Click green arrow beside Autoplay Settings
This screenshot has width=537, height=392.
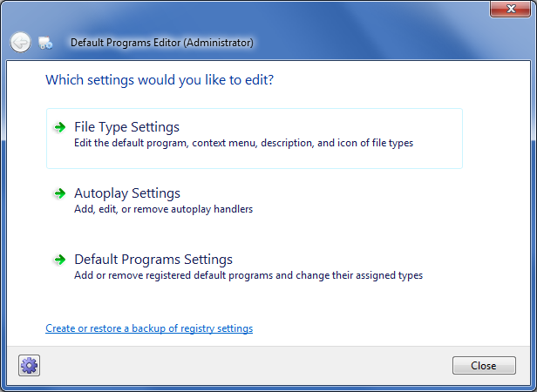(x=59, y=193)
